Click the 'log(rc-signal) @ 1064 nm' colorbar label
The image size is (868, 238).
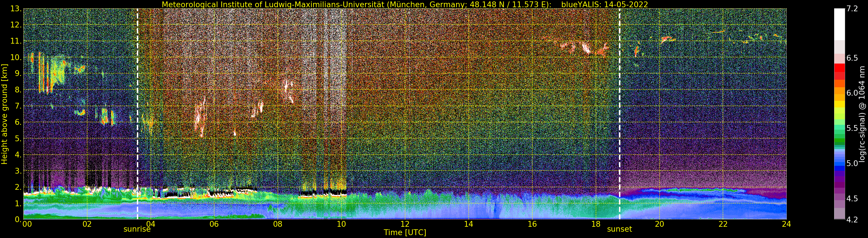pos(862,114)
